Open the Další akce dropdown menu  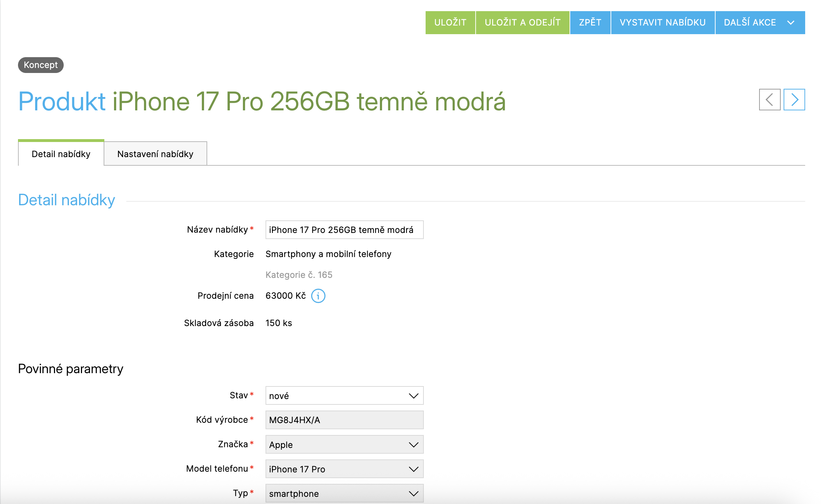click(x=750, y=23)
